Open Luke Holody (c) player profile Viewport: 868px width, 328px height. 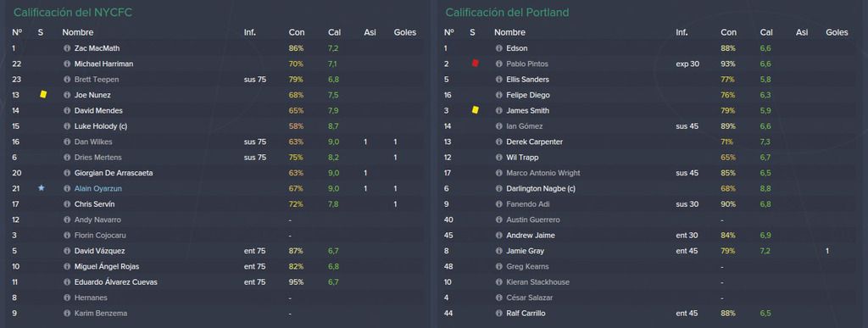click(x=101, y=126)
